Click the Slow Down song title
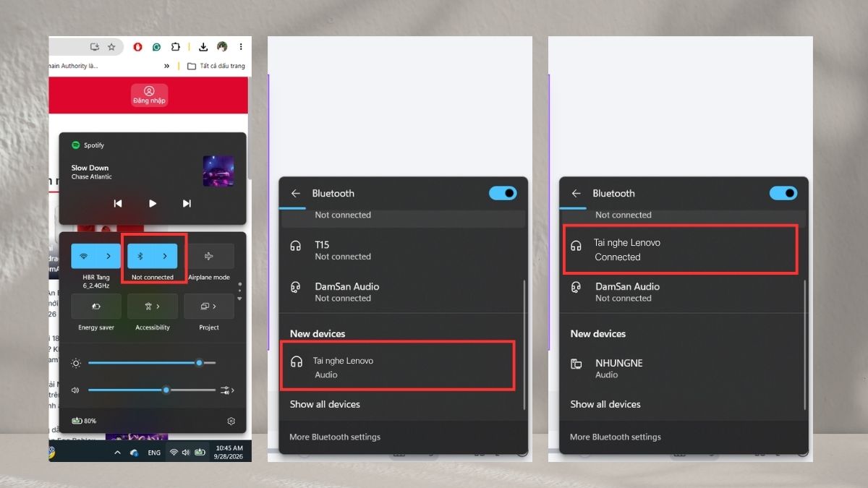868x488 pixels. pyautogui.click(x=90, y=168)
